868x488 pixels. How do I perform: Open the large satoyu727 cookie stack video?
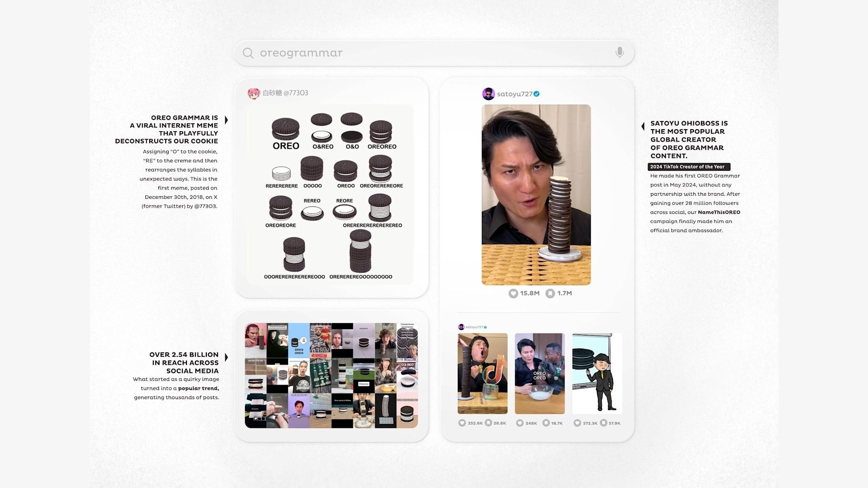(536, 195)
